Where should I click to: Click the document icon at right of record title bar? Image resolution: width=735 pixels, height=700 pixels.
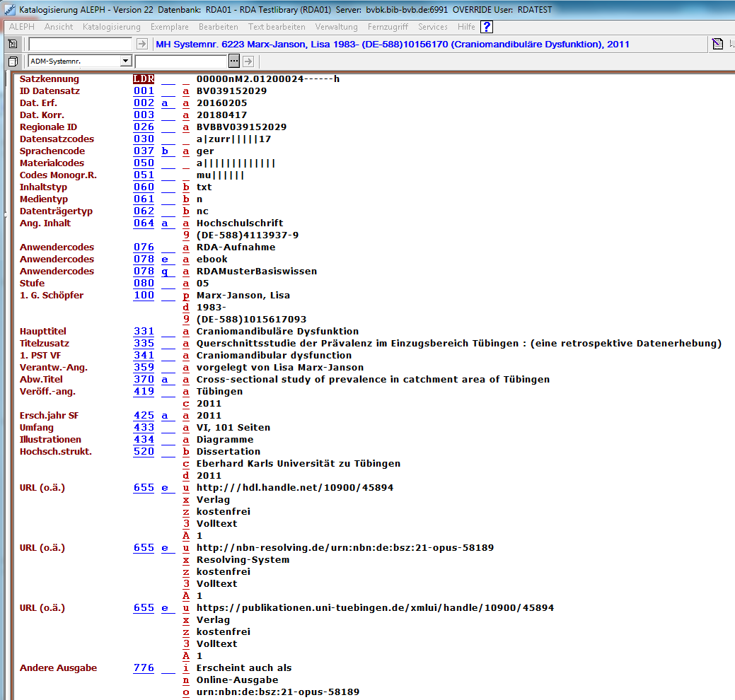tap(717, 44)
